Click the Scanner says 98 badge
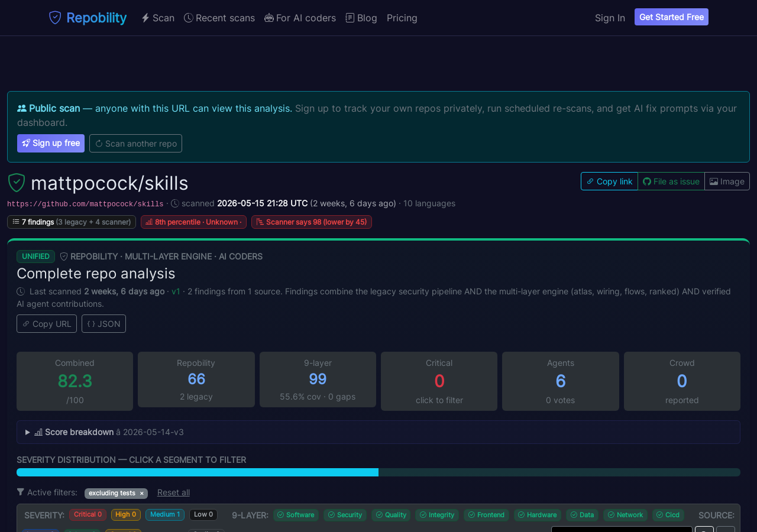The image size is (757, 532). 312,222
